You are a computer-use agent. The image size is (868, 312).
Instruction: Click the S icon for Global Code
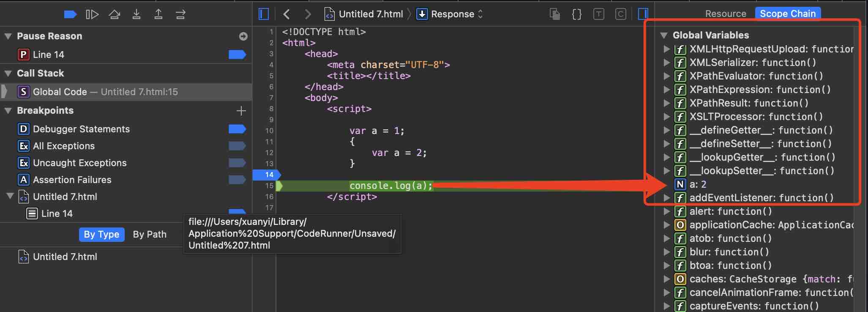coord(23,92)
